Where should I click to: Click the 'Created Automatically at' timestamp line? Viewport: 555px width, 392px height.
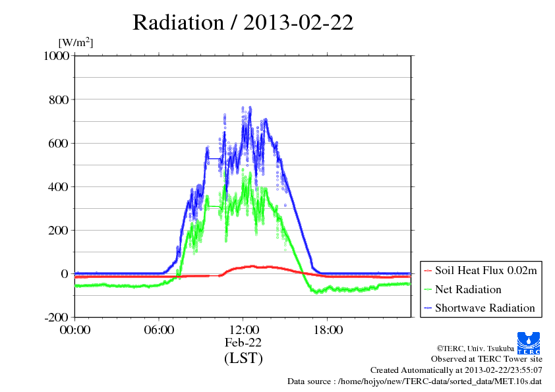coord(456,370)
